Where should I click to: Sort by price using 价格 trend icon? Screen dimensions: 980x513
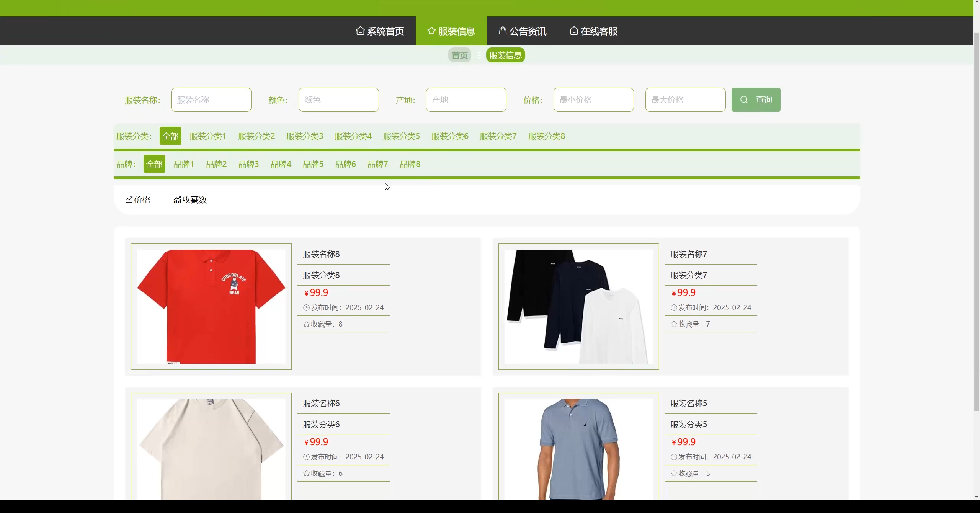coord(129,199)
